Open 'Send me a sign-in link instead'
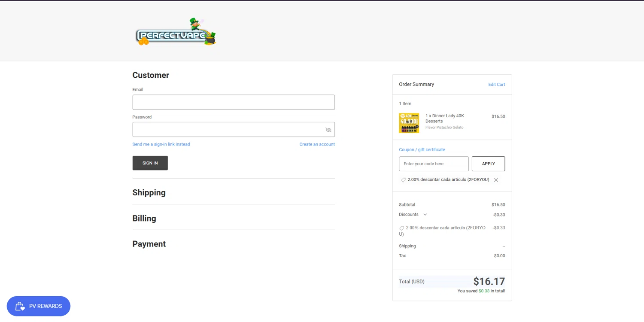Image resolution: width=644 pixels, height=322 pixels. [161, 144]
